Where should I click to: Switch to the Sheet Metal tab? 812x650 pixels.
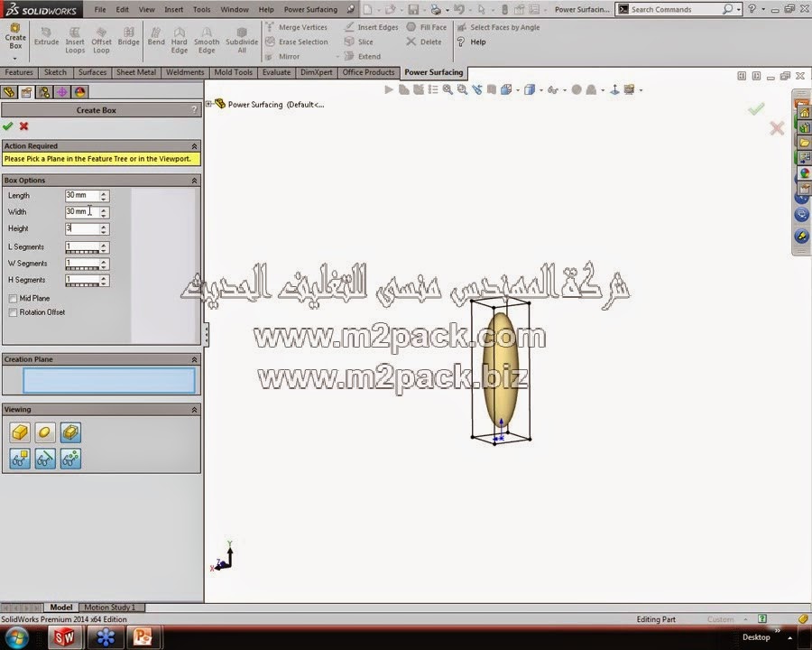click(x=136, y=72)
